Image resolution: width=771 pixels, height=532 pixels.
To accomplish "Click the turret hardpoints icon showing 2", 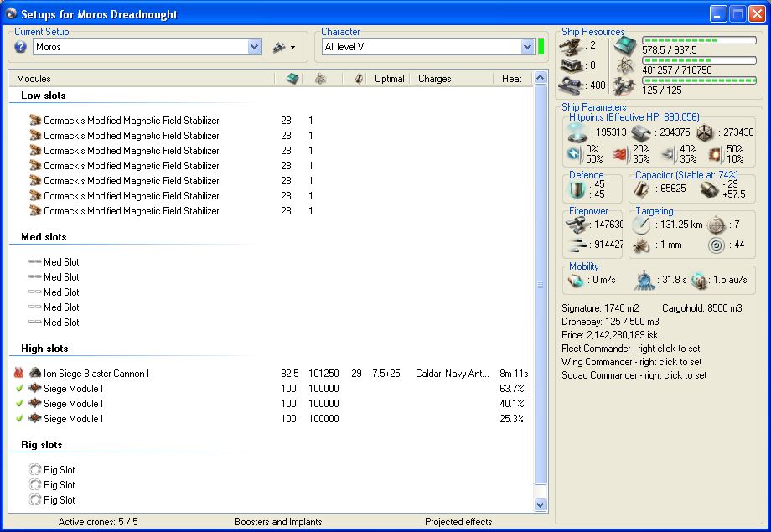I will pyautogui.click(x=571, y=46).
